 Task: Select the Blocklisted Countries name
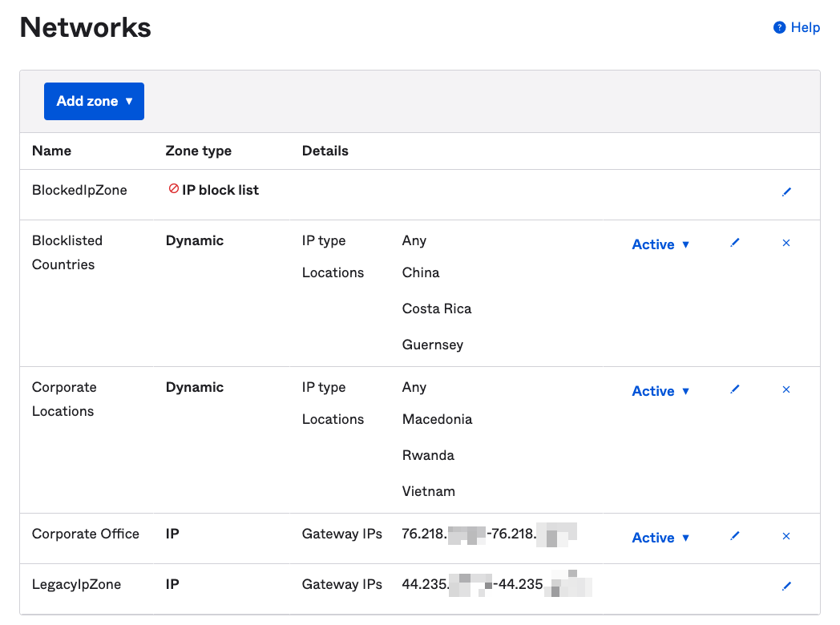[x=67, y=252]
